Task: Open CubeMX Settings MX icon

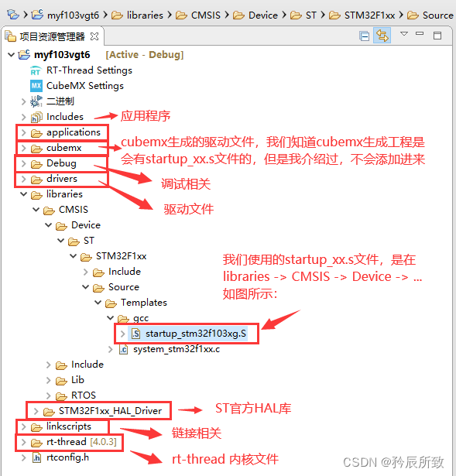Action: point(36,86)
